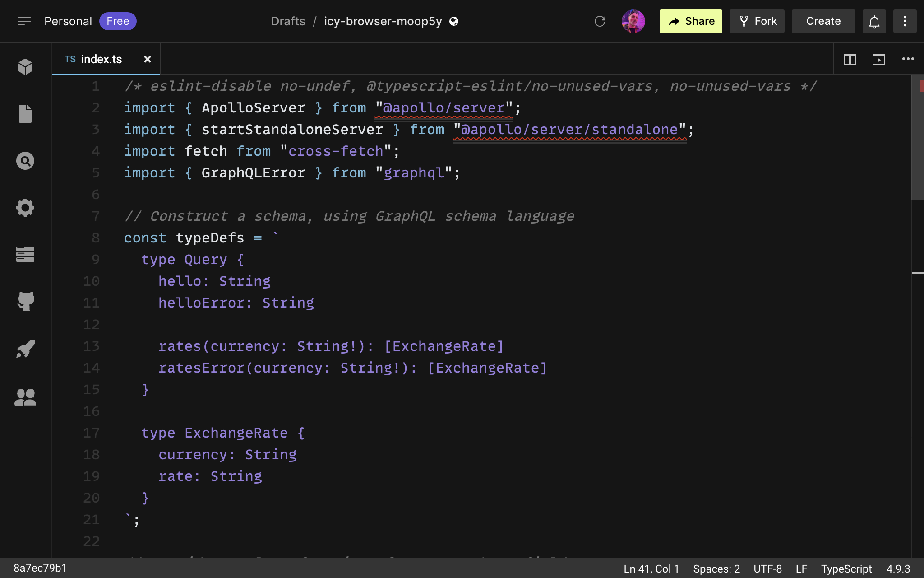This screenshot has width=924, height=578.
Task: Open the Explorer files sidebar icon
Action: click(x=25, y=114)
